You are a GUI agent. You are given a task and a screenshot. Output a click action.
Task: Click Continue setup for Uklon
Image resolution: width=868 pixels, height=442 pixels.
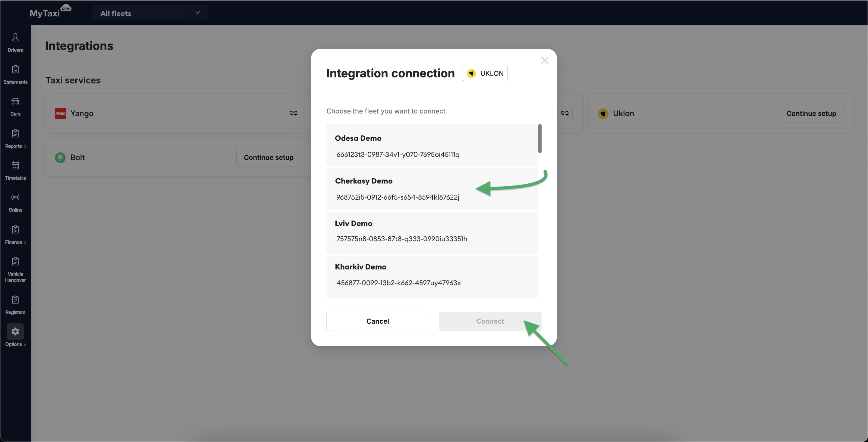811,114
